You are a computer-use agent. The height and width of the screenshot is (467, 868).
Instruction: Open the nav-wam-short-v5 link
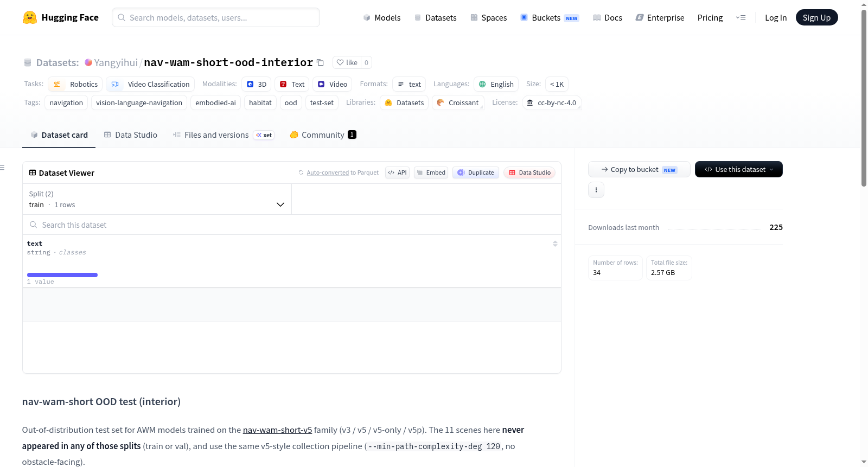pos(277,430)
